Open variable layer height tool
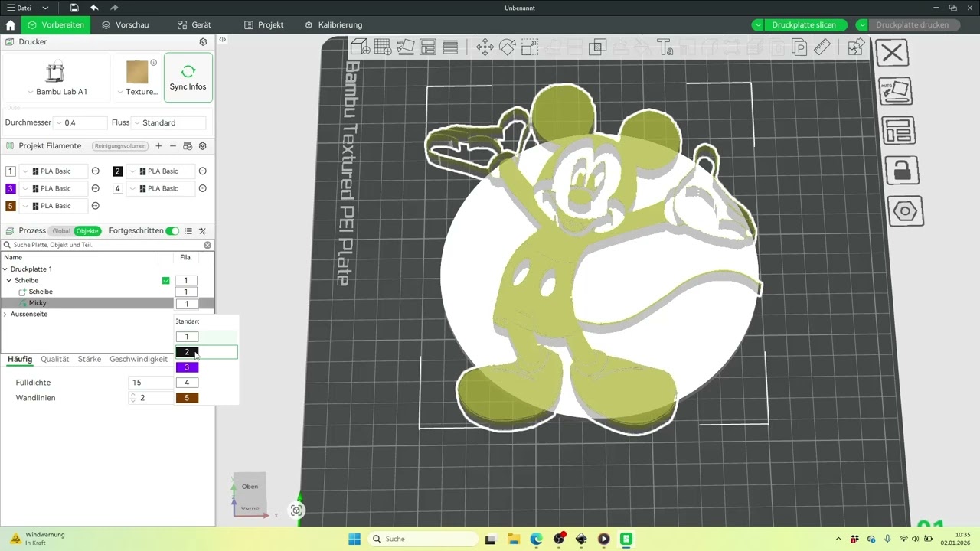The width and height of the screenshot is (980, 551). coord(450,47)
